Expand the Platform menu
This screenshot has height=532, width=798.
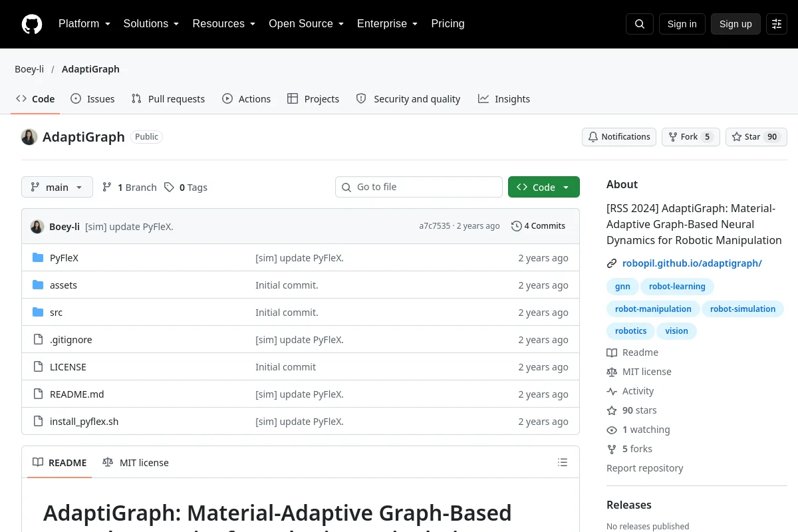coord(84,24)
